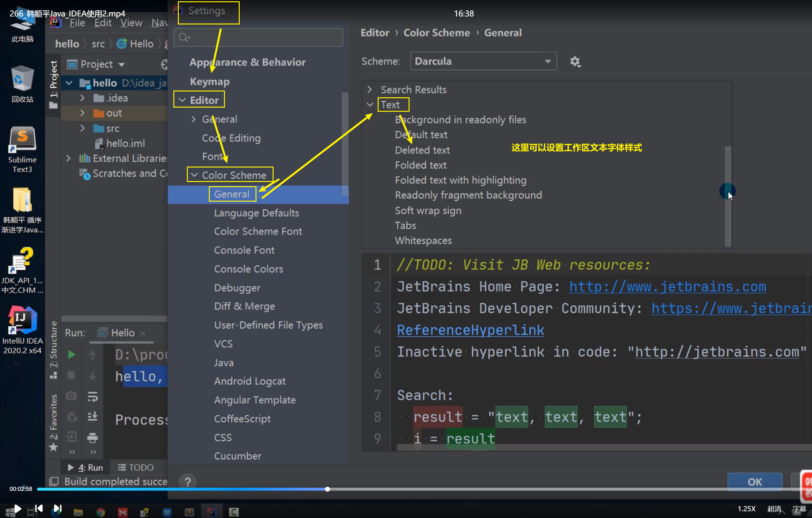Screen dimensions: 812x518
Task: Expand the Search Results node
Action: point(370,90)
